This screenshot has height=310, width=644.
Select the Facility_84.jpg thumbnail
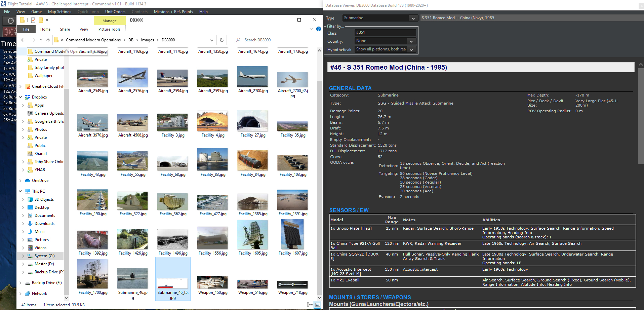click(253, 161)
